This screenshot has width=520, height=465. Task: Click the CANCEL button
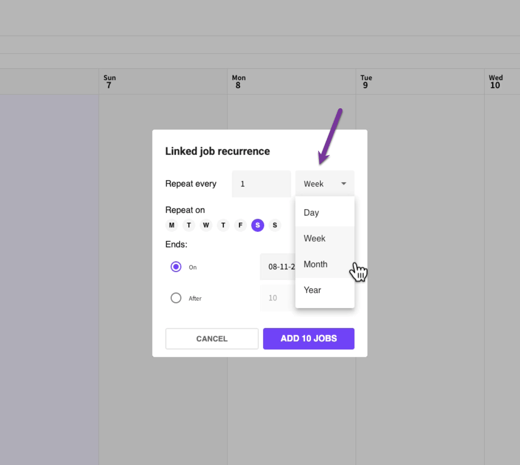212,339
